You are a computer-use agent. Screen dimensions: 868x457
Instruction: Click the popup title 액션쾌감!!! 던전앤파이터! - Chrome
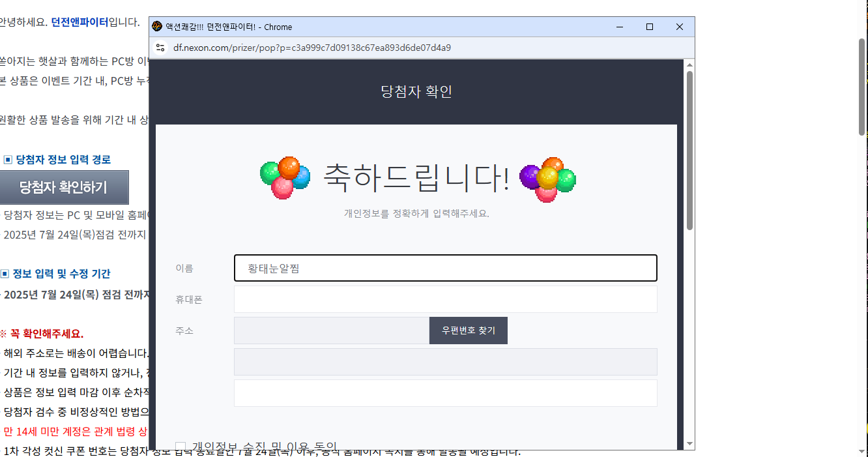tap(229, 27)
